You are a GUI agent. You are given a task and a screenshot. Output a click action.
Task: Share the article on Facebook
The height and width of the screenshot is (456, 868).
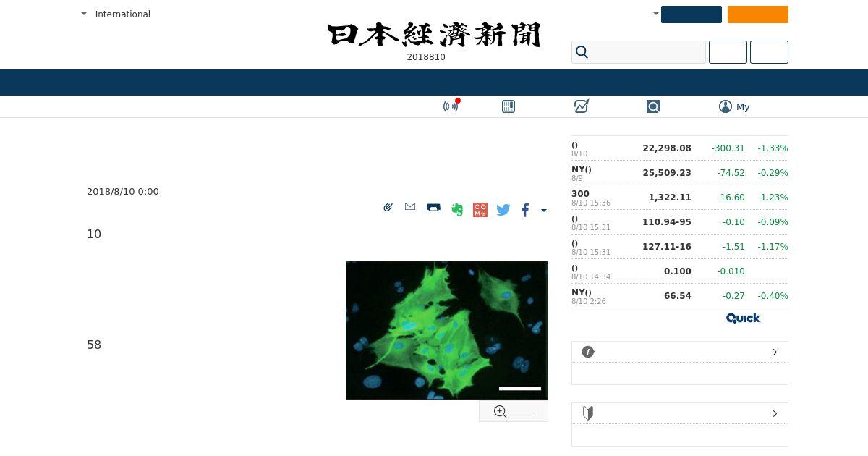click(x=525, y=210)
